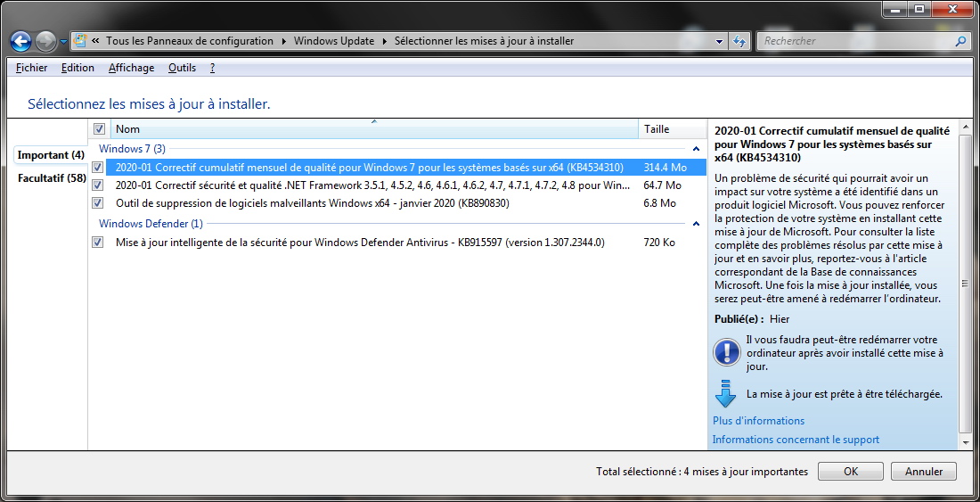This screenshot has width=980, height=502.
Task: Click the Back navigation arrow
Action: [x=20, y=42]
